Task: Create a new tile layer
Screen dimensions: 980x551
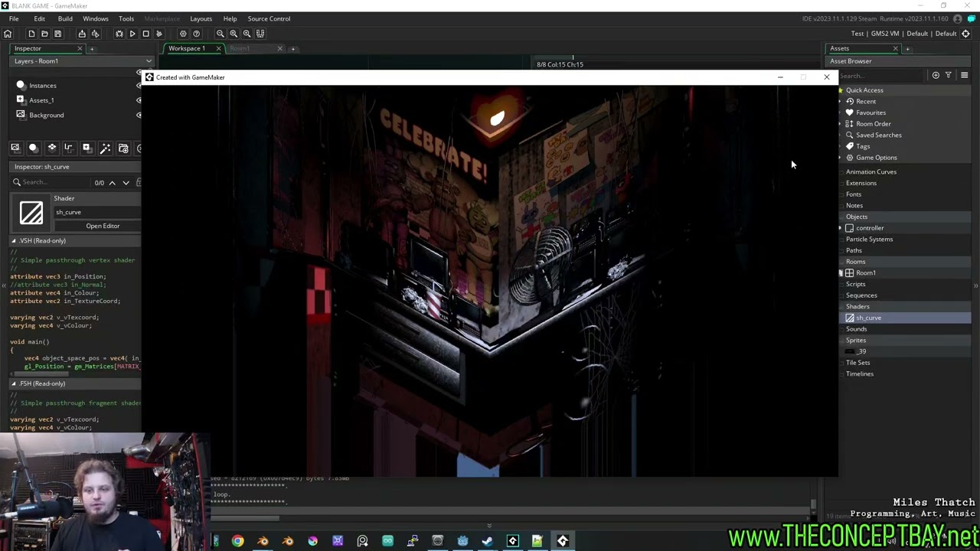Action: tap(51, 148)
